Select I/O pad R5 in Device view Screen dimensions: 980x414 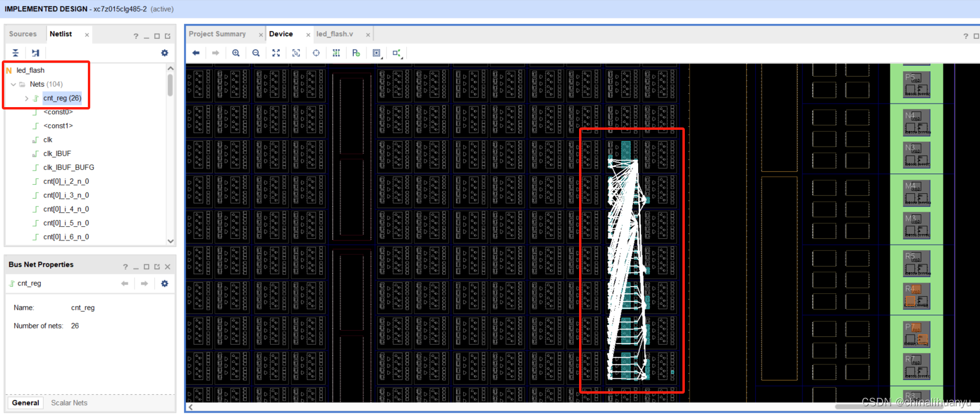(x=916, y=263)
